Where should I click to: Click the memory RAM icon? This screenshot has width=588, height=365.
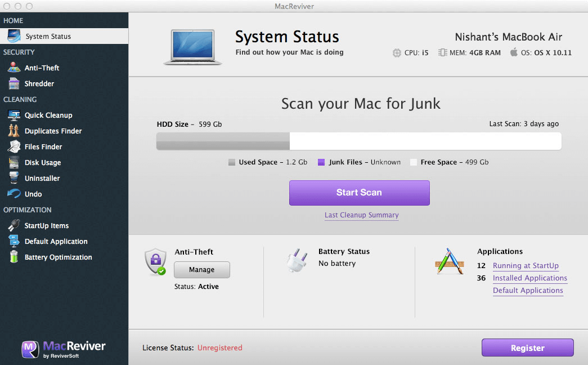click(442, 52)
